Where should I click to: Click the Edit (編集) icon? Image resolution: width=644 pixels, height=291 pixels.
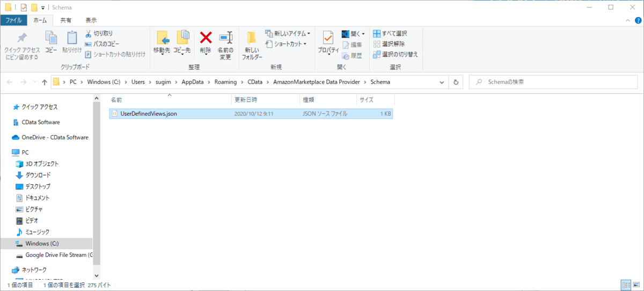(x=346, y=44)
